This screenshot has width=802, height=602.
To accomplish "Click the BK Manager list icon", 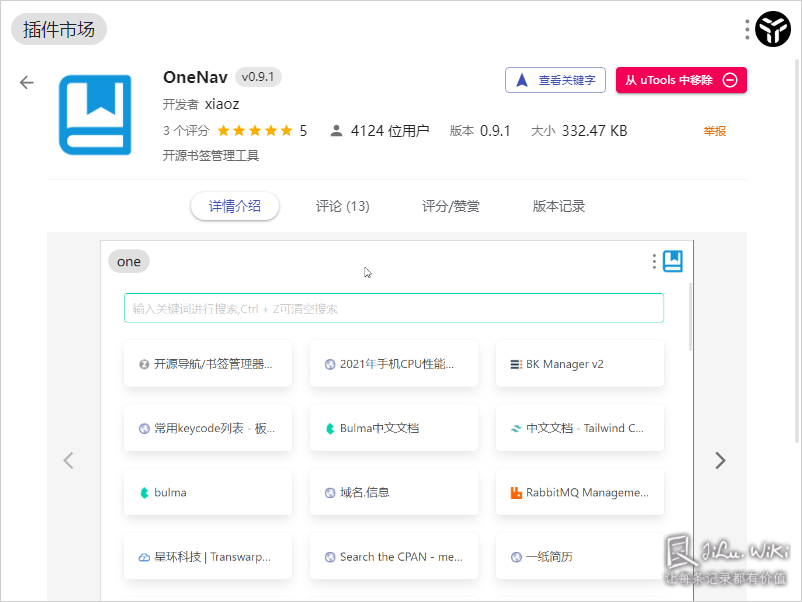I will tap(516, 364).
